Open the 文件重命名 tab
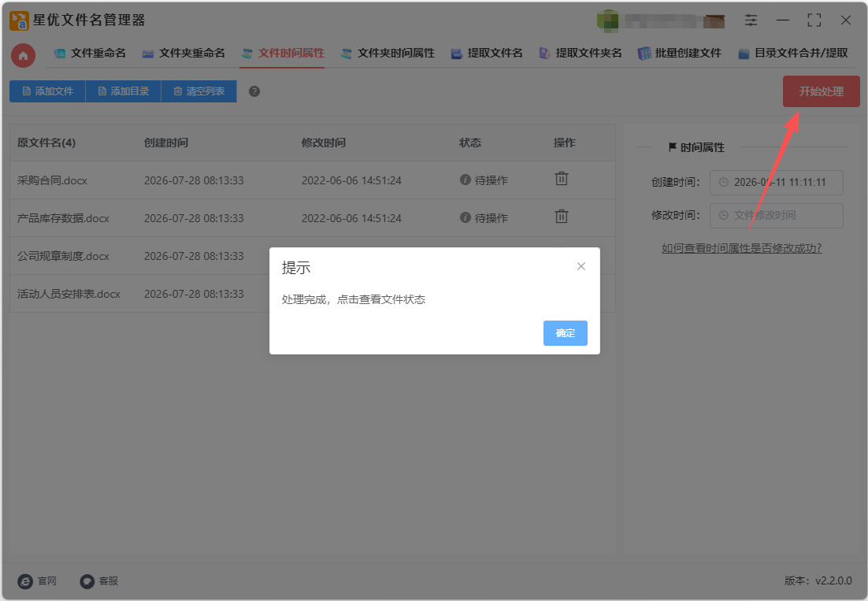Image resolution: width=868 pixels, height=601 pixels. point(90,53)
